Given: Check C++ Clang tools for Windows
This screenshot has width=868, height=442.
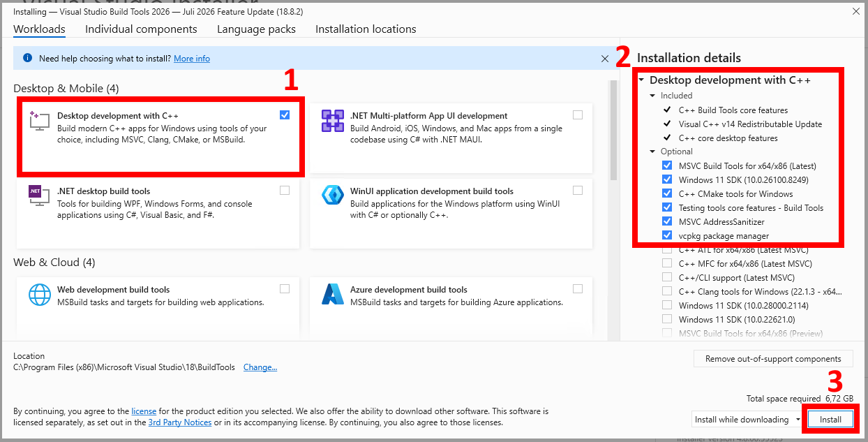Looking at the screenshot, I should point(667,291).
